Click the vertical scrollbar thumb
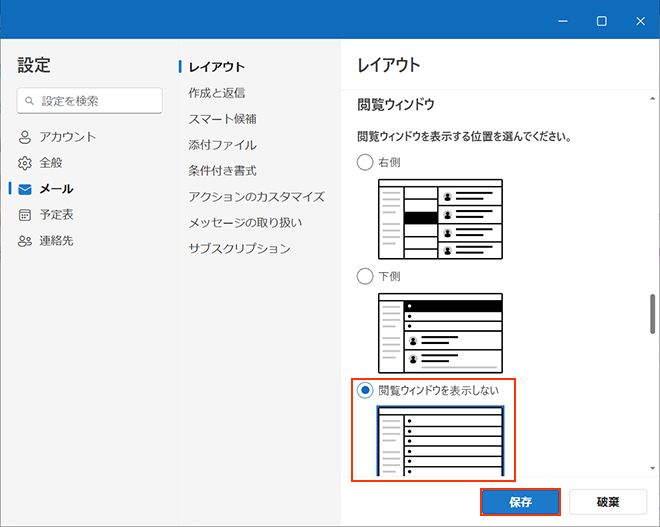Viewport: 660px width, 527px height. pos(652,315)
